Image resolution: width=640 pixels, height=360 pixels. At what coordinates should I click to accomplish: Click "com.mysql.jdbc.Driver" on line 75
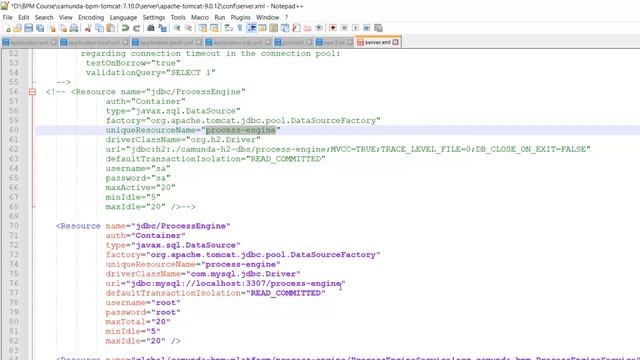coord(243,274)
